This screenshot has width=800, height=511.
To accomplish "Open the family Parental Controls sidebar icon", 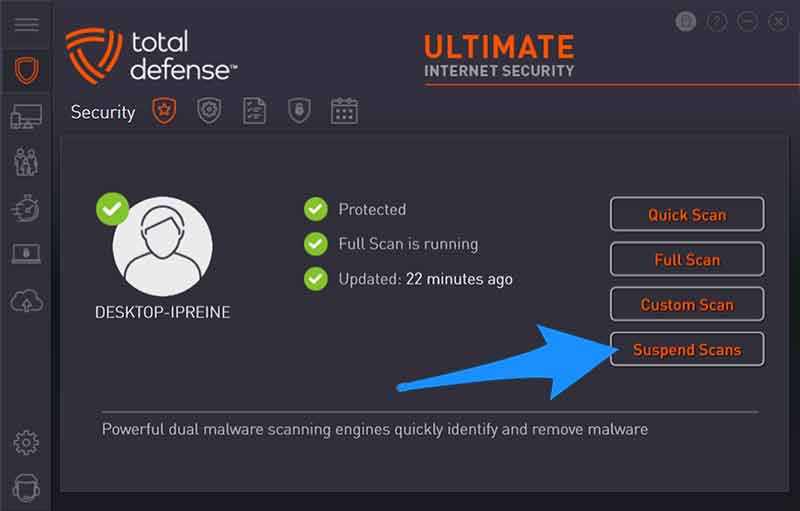I will click(x=26, y=162).
